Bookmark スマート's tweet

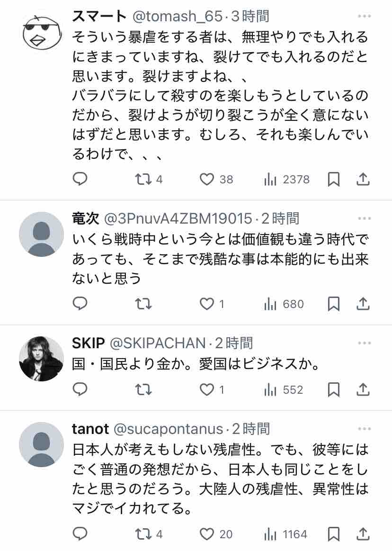coord(334,179)
